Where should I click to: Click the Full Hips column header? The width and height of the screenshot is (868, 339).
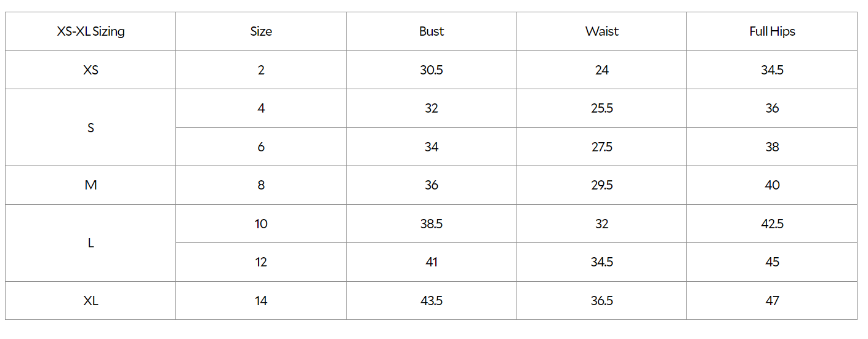pos(772,31)
